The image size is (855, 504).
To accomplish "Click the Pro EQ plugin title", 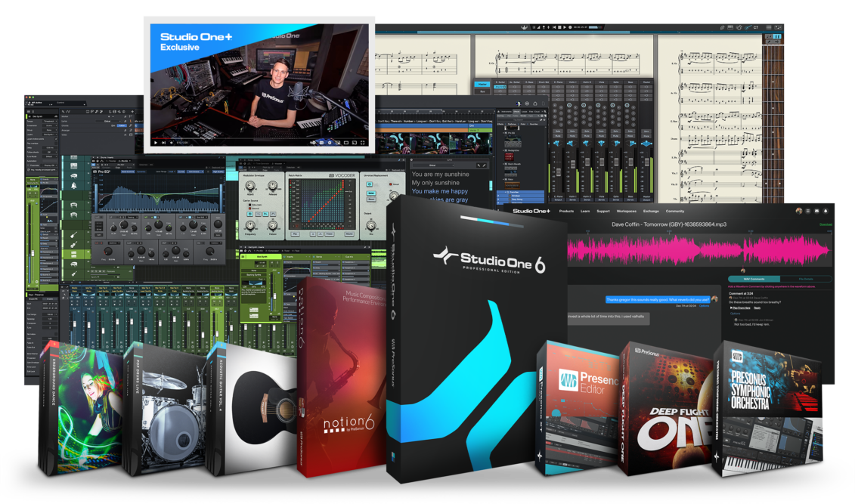I will tap(103, 172).
